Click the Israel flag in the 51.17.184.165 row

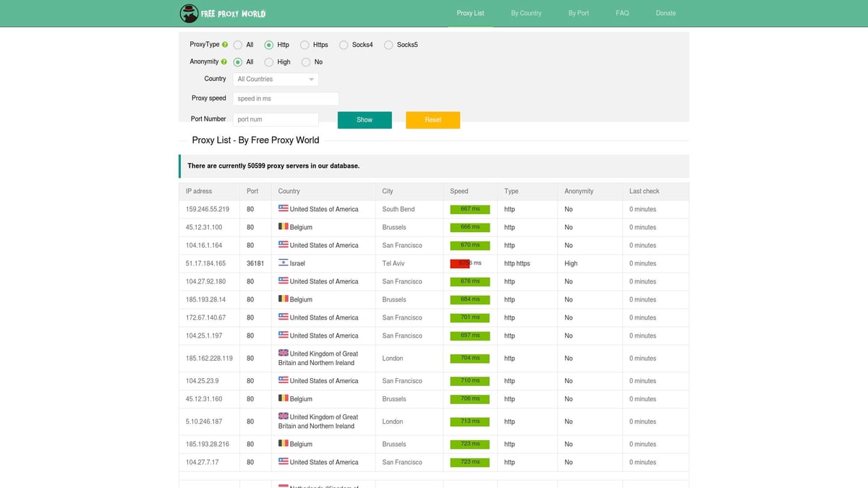coord(284,263)
